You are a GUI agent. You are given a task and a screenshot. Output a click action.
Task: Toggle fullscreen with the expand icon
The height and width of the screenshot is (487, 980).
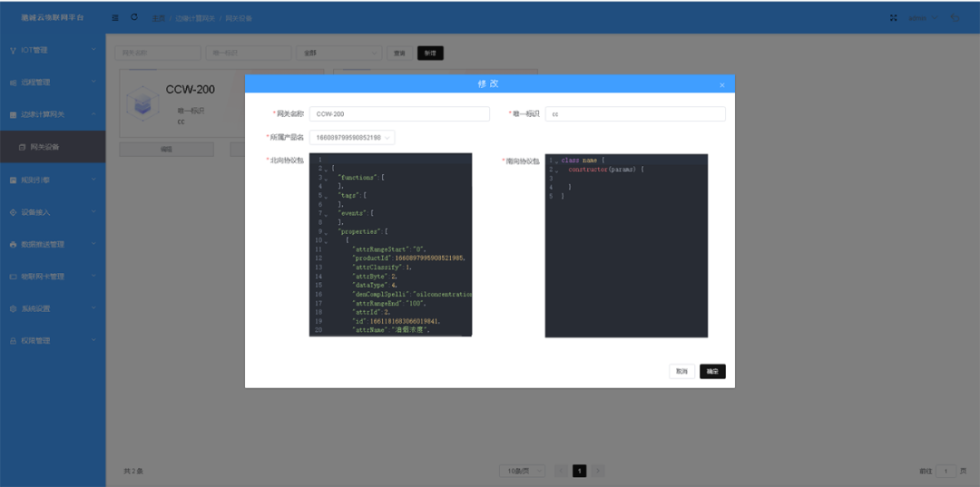(892, 17)
